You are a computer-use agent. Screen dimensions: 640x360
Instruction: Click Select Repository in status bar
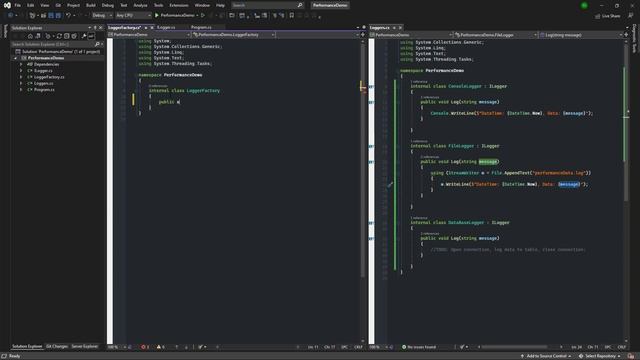600,356
